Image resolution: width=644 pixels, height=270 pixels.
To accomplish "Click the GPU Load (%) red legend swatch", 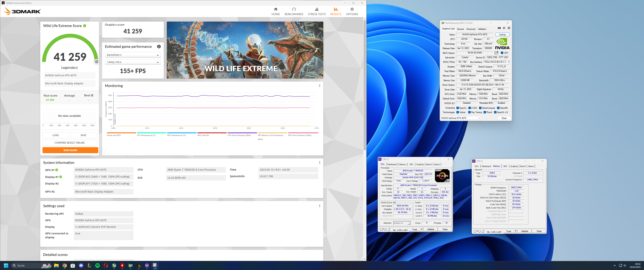I will pos(212,133).
